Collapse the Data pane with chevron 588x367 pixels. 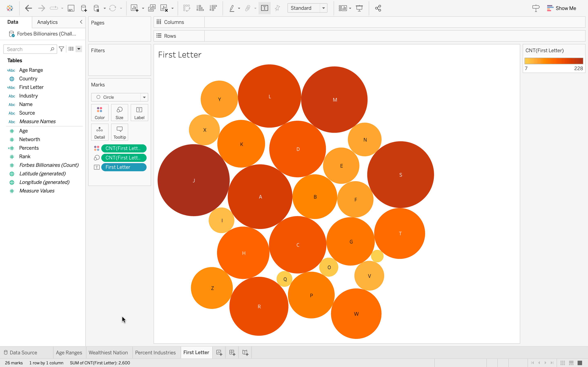coord(81,22)
